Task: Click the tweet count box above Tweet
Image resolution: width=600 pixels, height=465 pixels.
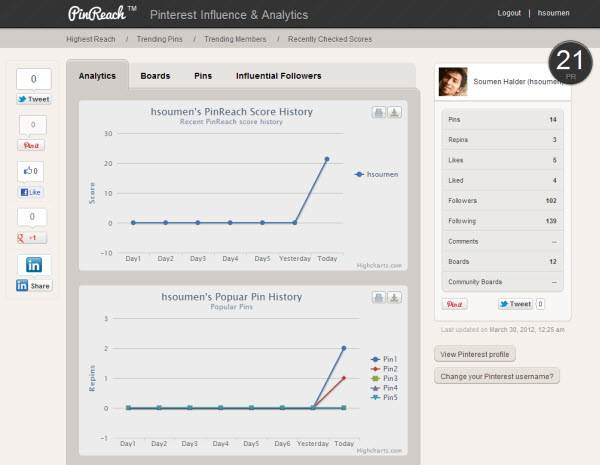Action: click(34, 79)
